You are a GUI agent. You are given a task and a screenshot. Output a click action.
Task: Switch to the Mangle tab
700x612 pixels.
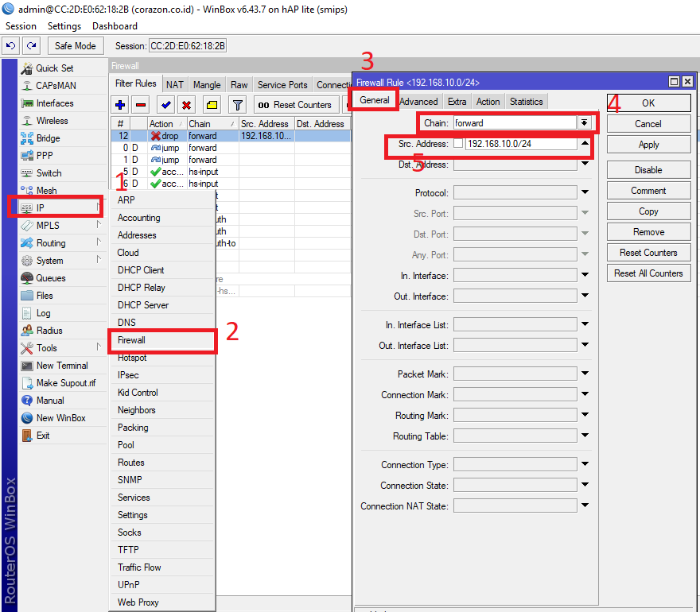coord(207,85)
